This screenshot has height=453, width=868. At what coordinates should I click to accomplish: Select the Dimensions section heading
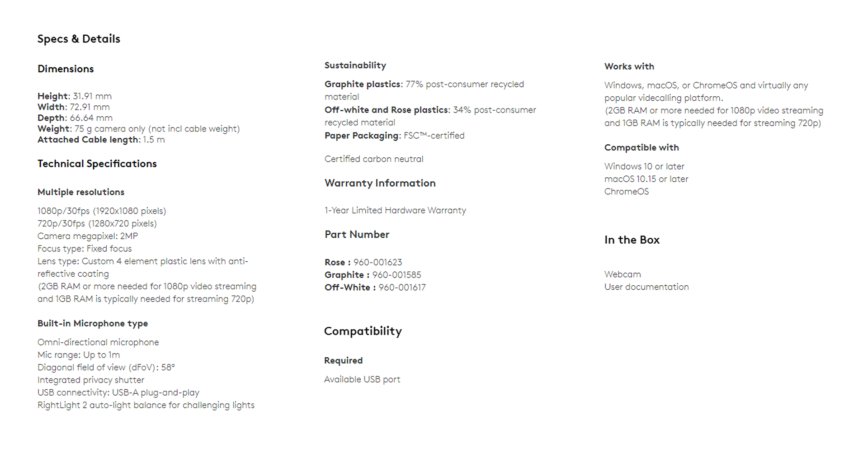tap(66, 69)
